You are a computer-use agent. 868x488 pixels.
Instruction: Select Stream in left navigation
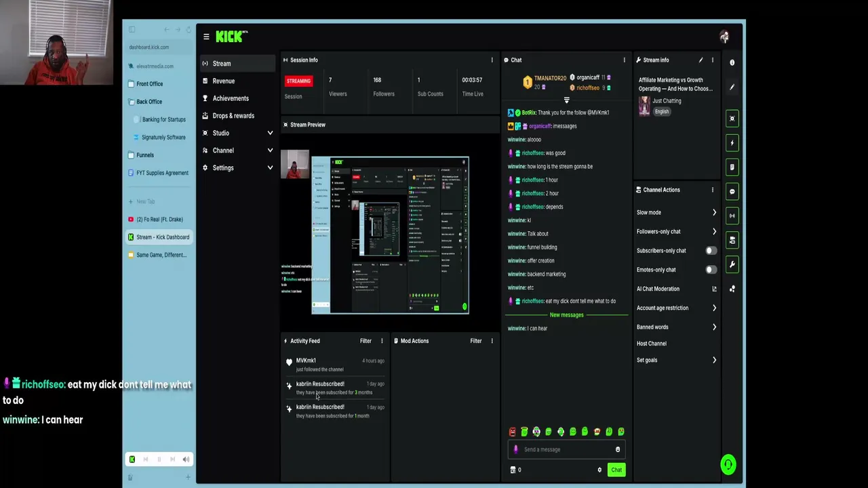[x=237, y=64]
